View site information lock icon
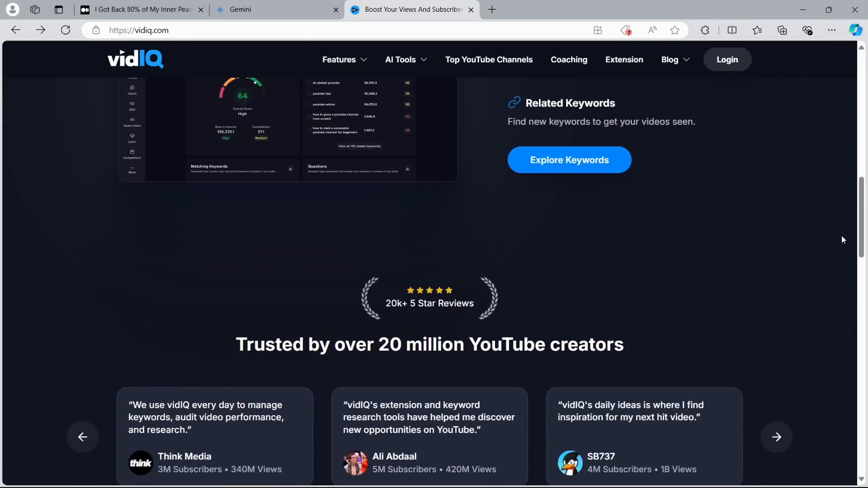868x488 pixels. [96, 30]
